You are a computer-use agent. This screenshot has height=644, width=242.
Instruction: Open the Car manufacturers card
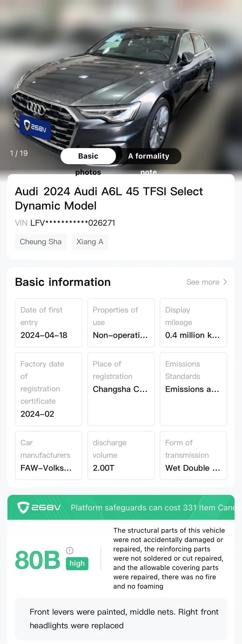49,456
